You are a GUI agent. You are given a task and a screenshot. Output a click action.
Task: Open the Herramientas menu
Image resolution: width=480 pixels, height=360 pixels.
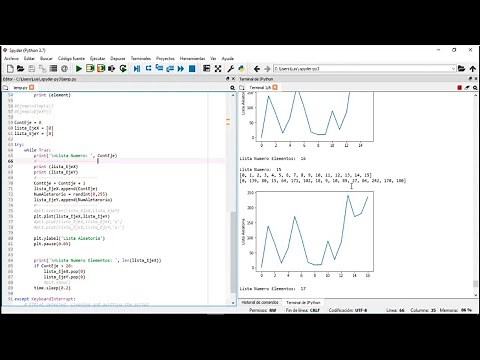tap(193, 58)
